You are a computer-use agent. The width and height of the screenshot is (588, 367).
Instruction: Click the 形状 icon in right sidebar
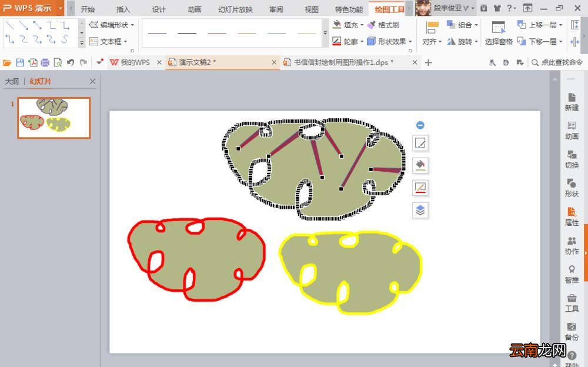tap(572, 188)
